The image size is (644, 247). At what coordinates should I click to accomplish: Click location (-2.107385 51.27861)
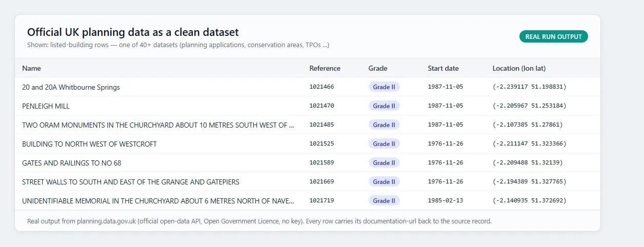[528, 125]
